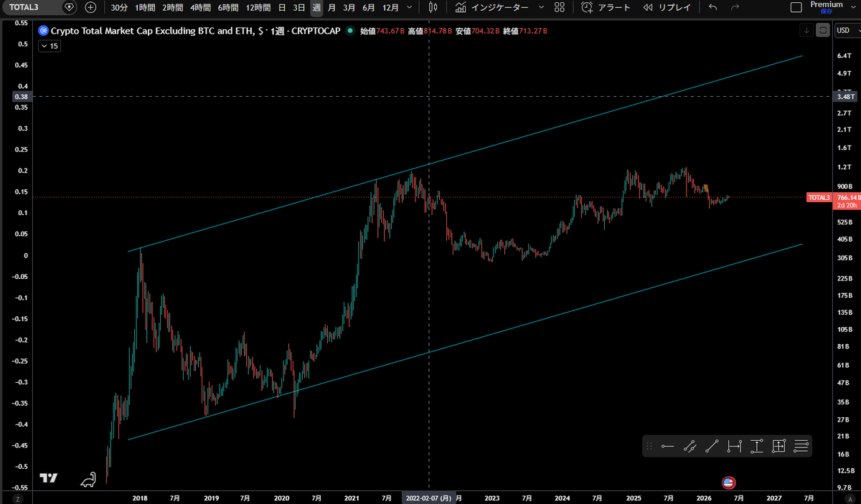Select the upper cyan channel trendline
Image resolution: width=861 pixels, height=504 pixels.
(465, 153)
